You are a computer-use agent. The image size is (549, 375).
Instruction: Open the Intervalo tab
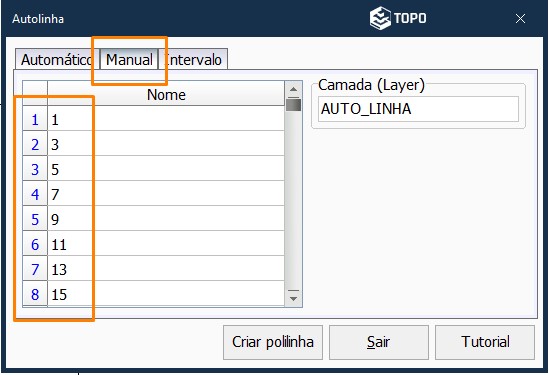tap(193, 60)
